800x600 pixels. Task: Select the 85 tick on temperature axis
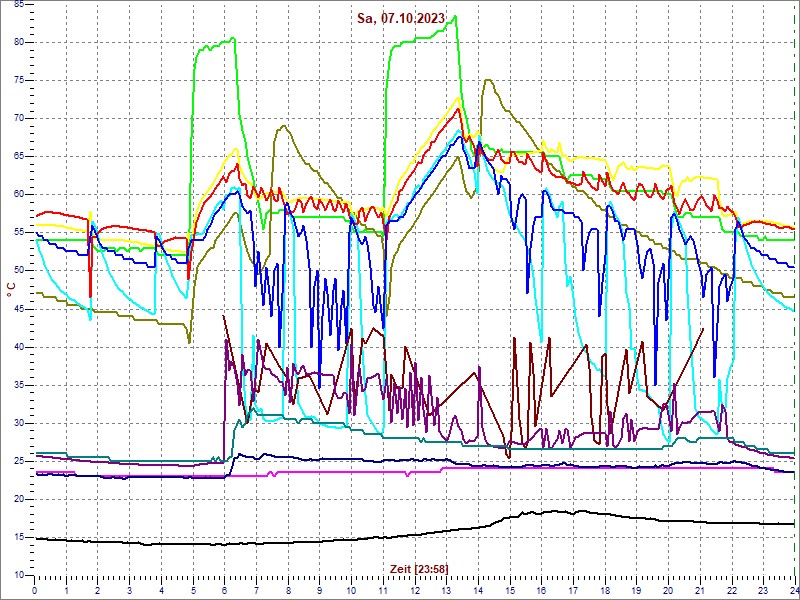(x=19, y=4)
